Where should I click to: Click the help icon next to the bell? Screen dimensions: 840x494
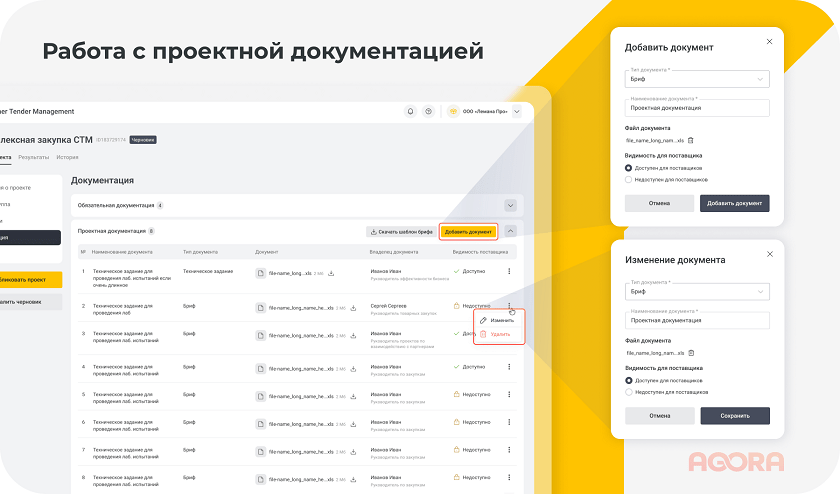(428, 111)
